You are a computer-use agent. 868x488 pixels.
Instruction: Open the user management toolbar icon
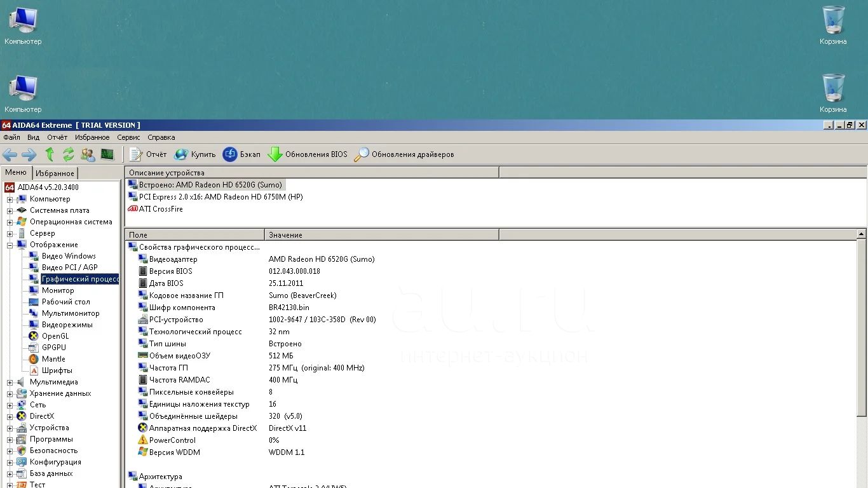(x=88, y=154)
